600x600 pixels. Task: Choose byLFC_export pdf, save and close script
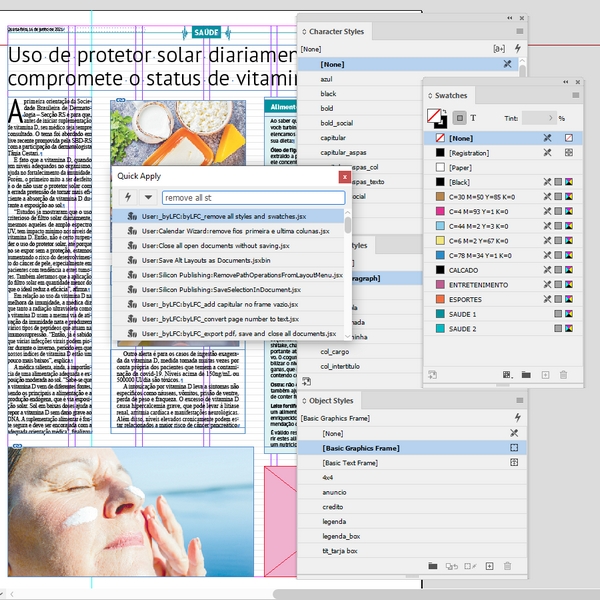coord(228,334)
